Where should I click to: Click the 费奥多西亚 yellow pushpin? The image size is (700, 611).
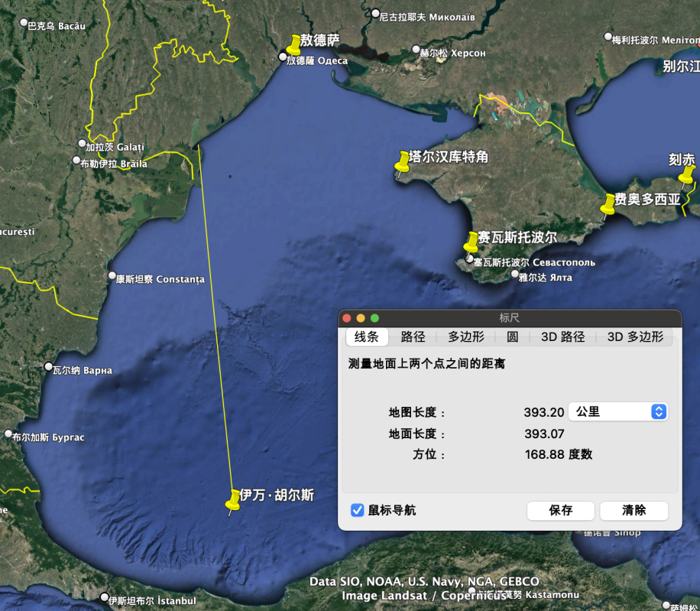coord(608,206)
